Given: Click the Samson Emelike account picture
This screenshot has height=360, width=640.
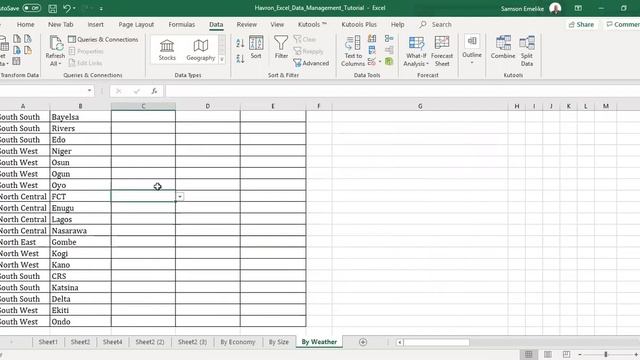Looking at the screenshot, I should click(555, 8).
